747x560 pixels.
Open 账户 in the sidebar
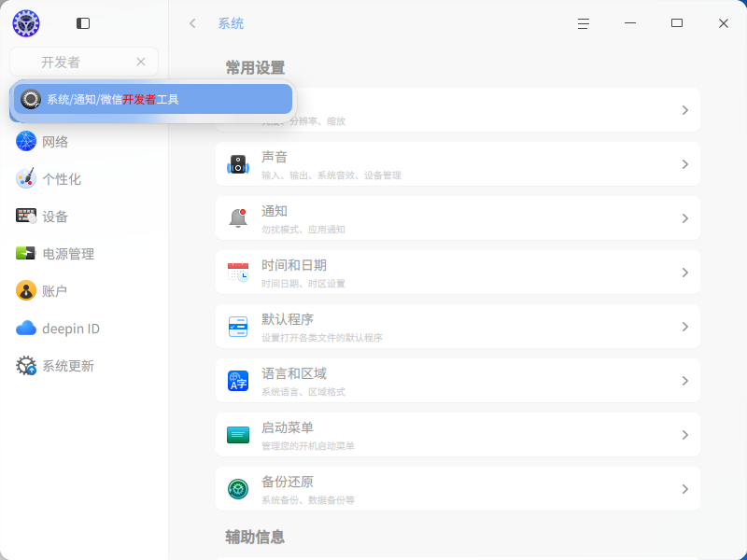(84, 291)
